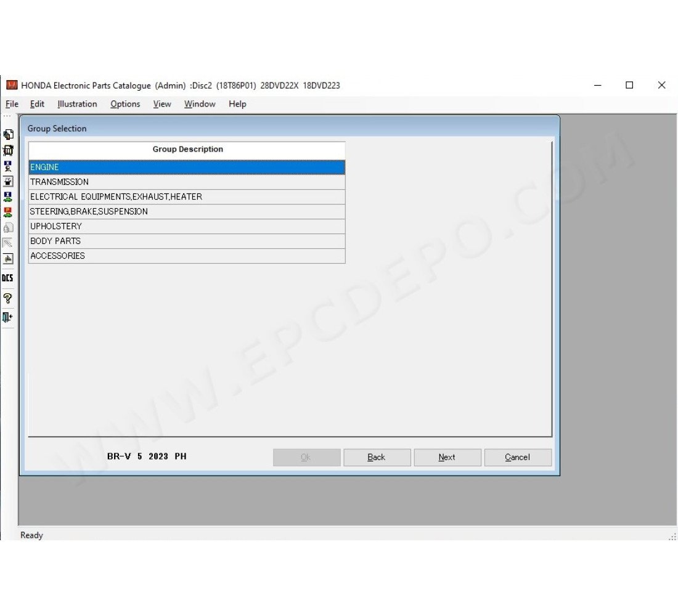Click the Back button
678x616 pixels.
point(377,457)
